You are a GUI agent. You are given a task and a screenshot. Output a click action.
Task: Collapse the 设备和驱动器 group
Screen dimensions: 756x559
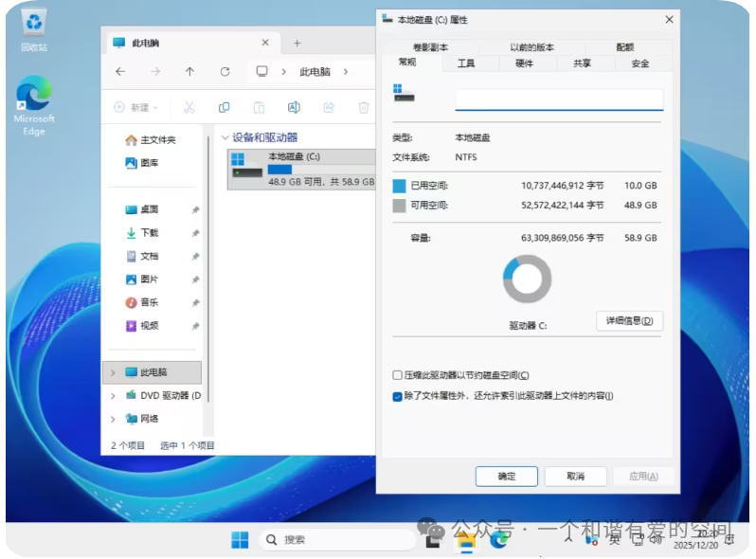(225, 137)
